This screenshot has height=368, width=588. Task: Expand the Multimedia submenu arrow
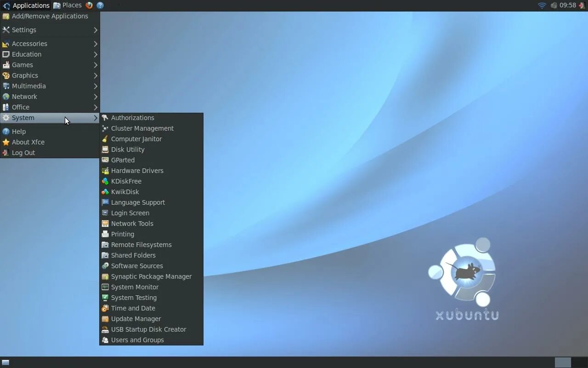pyautogui.click(x=96, y=86)
